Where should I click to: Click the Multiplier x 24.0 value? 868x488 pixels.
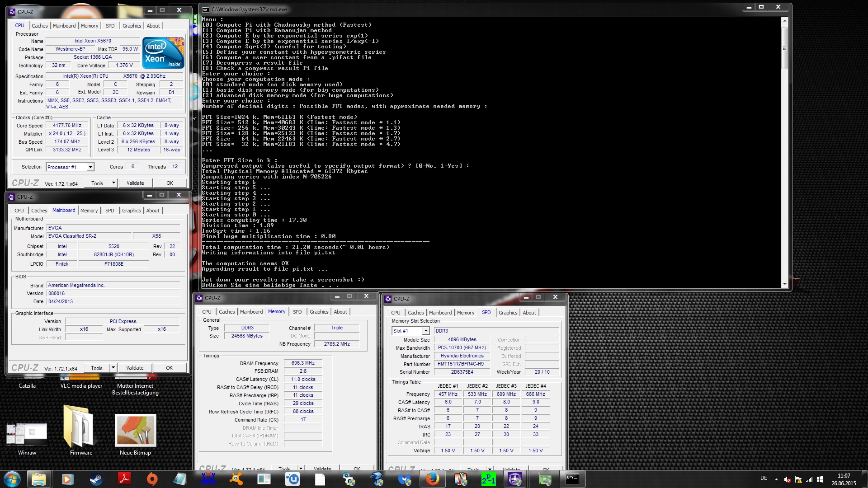click(x=67, y=134)
